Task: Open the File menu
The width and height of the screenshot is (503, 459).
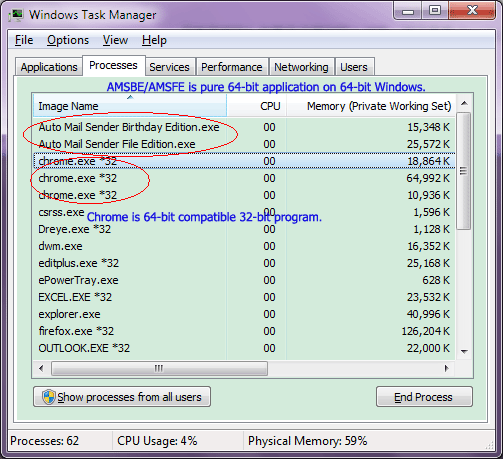Action: pyautogui.click(x=24, y=40)
